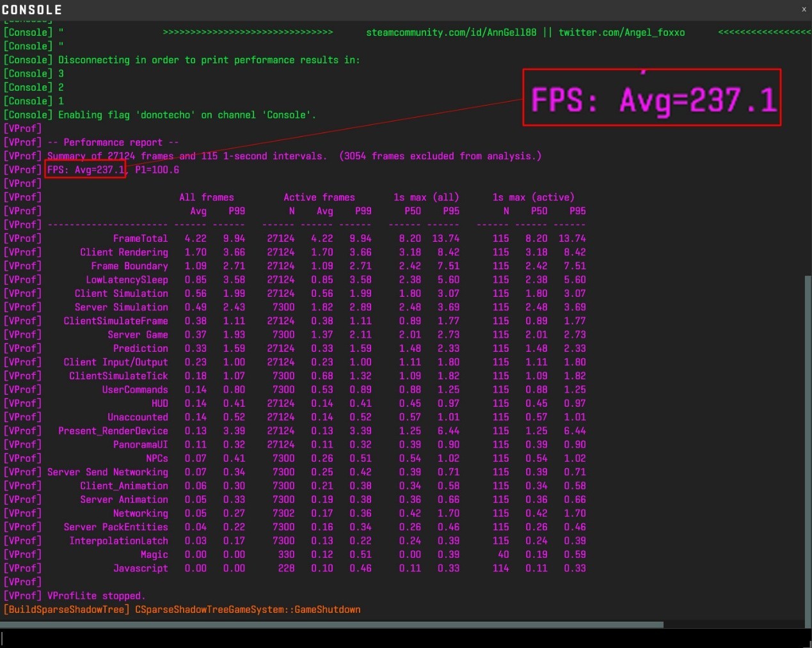Click the 'Performance report' heading line

(x=113, y=143)
